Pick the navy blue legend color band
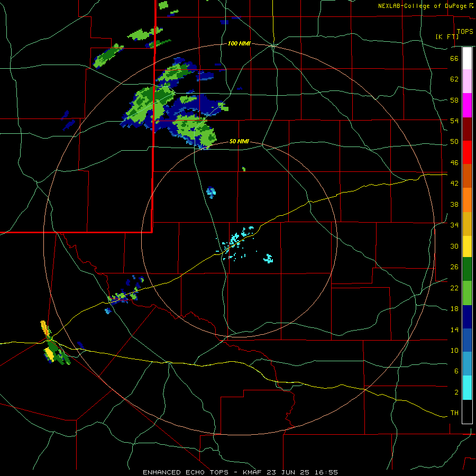This screenshot has width=476, height=476. [467, 317]
